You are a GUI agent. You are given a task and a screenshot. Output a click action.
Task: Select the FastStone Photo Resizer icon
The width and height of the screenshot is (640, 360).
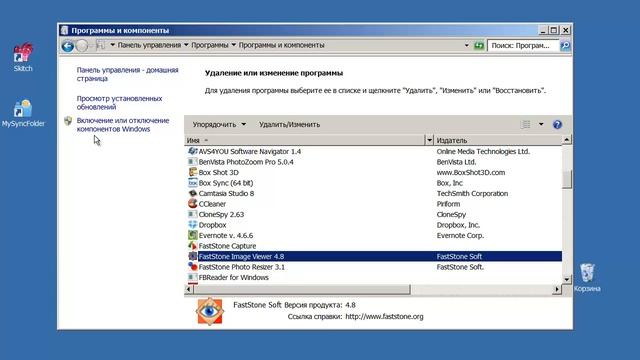coord(193,267)
